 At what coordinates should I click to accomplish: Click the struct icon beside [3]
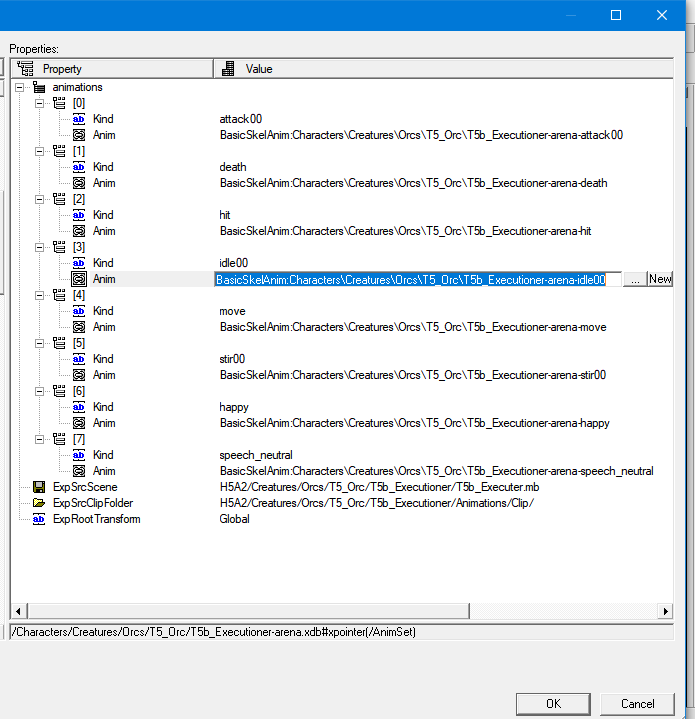click(x=59, y=247)
